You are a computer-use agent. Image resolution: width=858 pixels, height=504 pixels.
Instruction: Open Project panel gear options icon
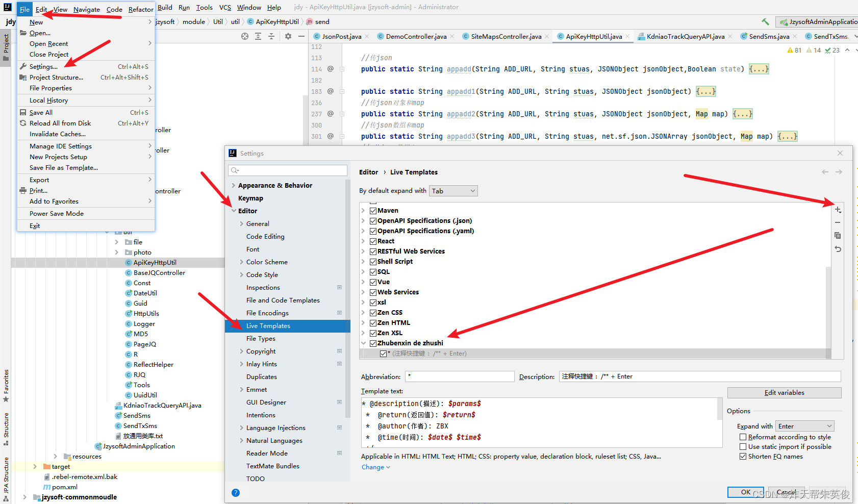(288, 36)
